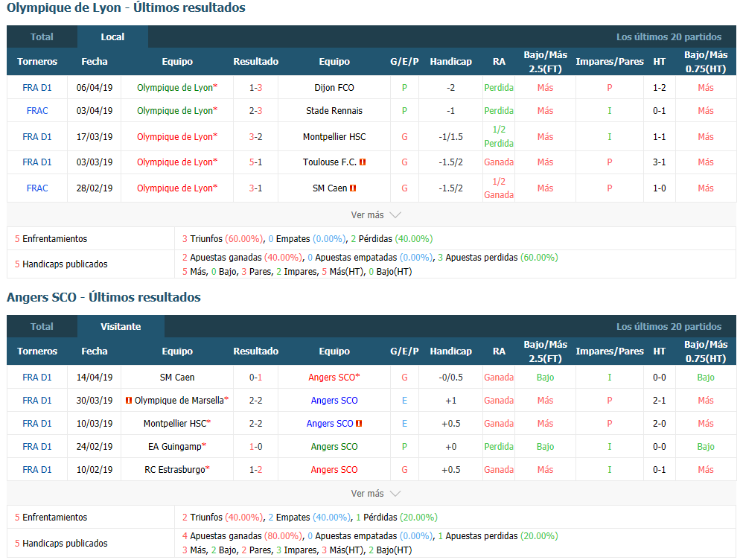The height and width of the screenshot is (560, 743).
Task: Open the FRA D1 link for 24/02/19
Action: click(x=37, y=447)
